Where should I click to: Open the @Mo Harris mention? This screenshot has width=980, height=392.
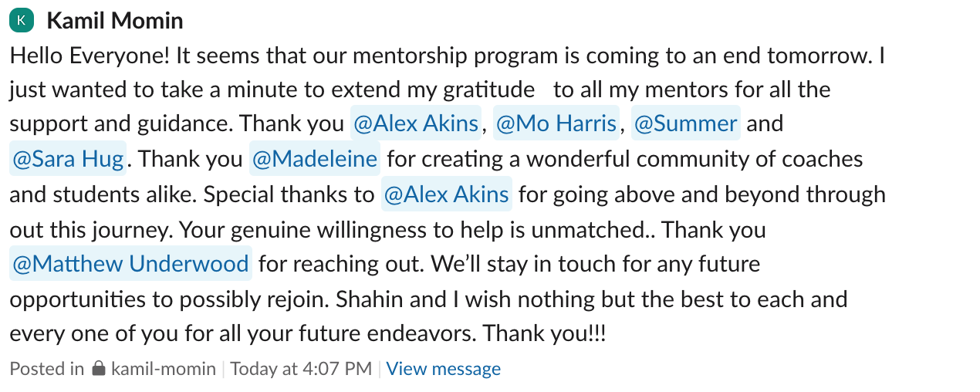pyautogui.click(x=556, y=123)
